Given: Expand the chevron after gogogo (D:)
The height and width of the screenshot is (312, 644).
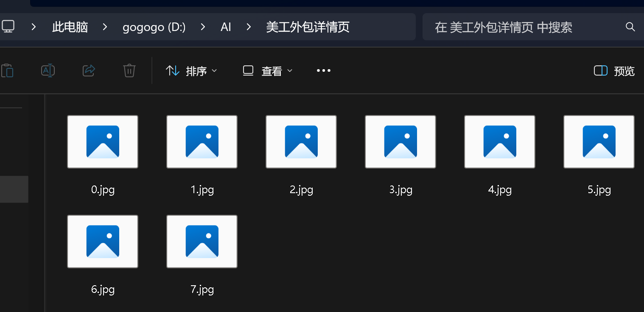Looking at the screenshot, I should point(202,27).
